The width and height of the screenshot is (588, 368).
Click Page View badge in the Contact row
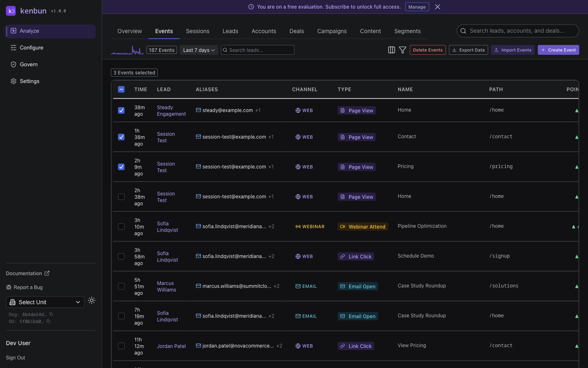(356, 137)
